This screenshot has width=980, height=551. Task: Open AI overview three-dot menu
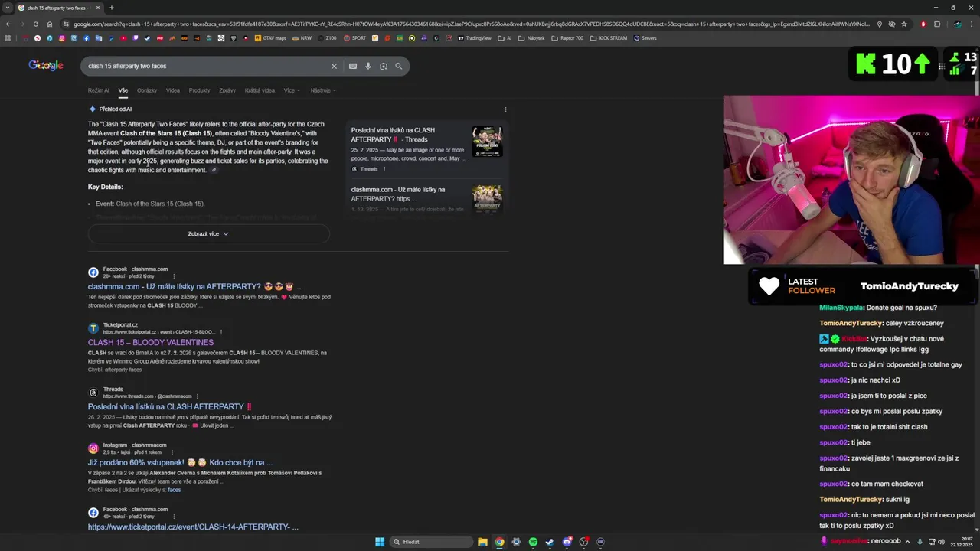[x=505, y=109]
